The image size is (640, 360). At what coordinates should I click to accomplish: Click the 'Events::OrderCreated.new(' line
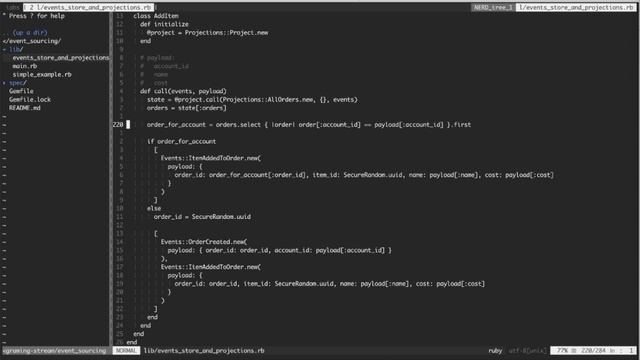pos(204,242)
